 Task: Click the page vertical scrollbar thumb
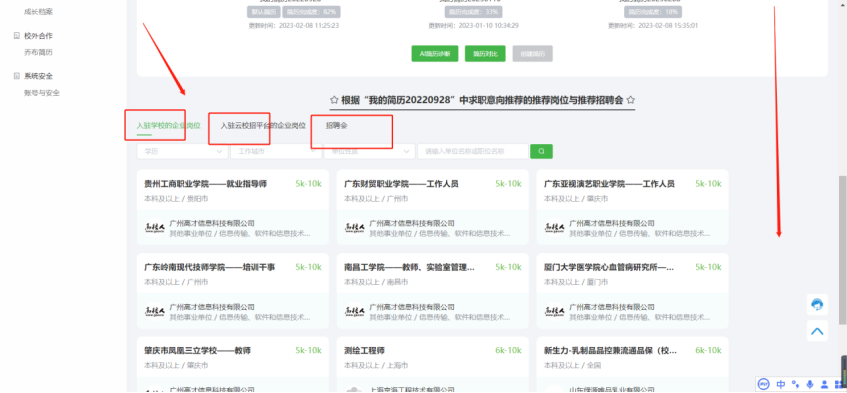[842, 250]
